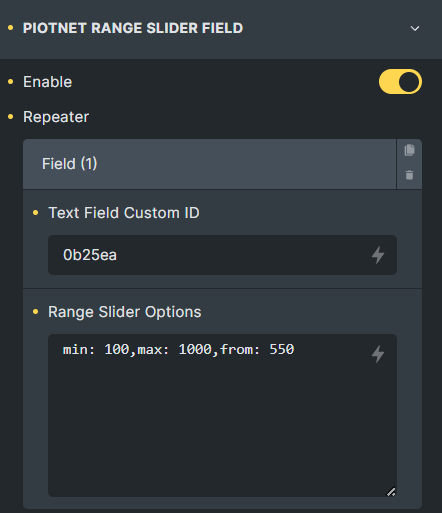
Task: Click the yellow dot beside Enable
Action: coord(11,82)
